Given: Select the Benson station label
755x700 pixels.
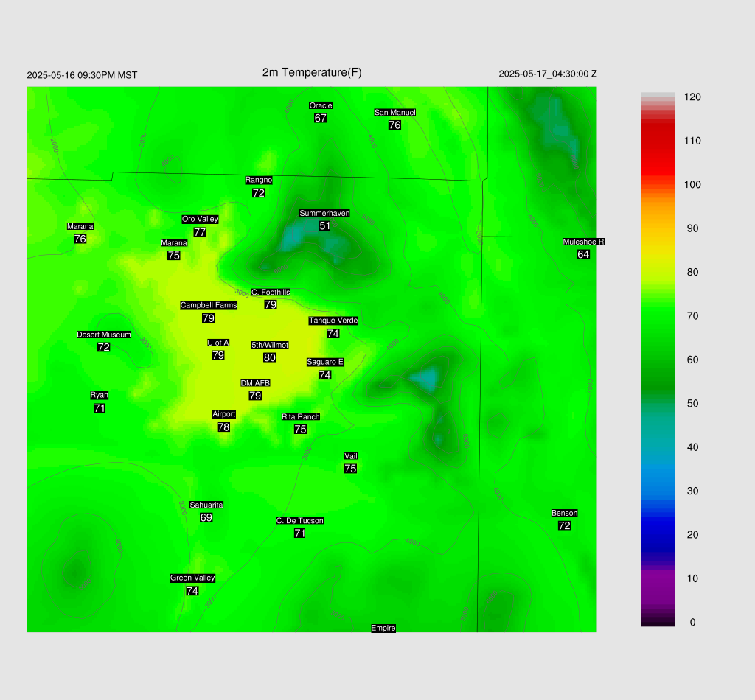Looking at the screenshot, I should coord(564,513).
